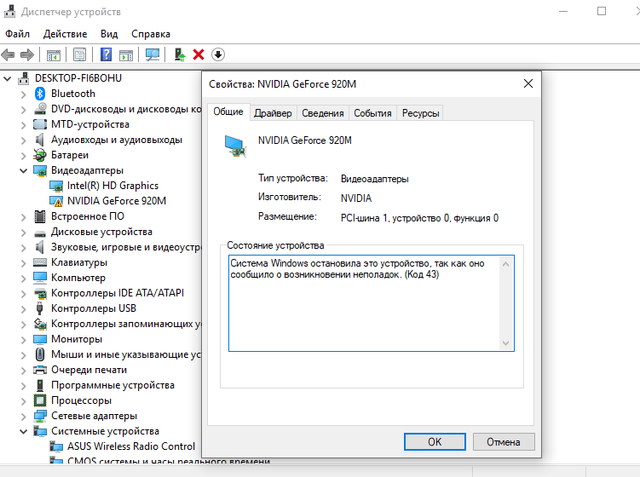Click the DVD drives disc icon
The width and height of the screenshot is (640, 477).
point(40,109)
